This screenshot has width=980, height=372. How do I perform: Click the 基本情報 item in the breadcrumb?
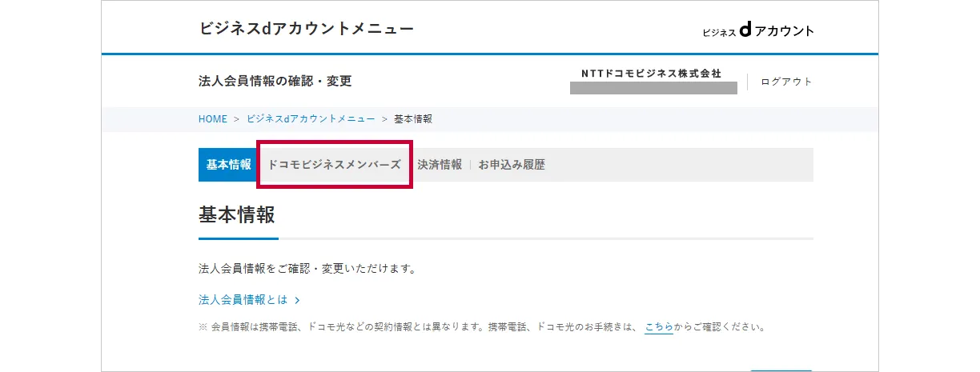pyautogui.click(x=413, y=119)
